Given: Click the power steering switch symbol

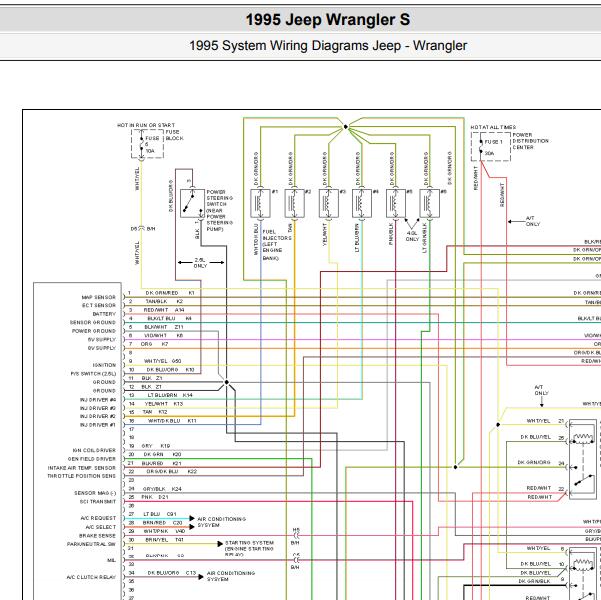Looking at the screenshot, I should click(192, 203).
